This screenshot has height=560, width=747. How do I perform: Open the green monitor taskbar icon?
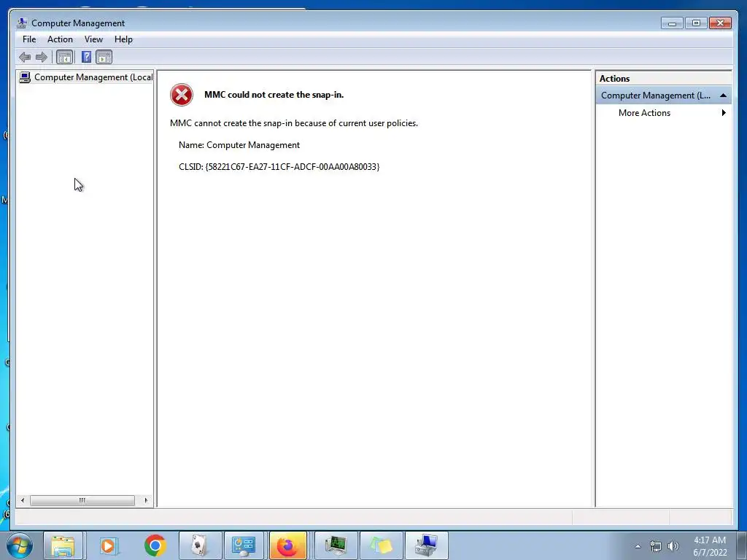[x=336, y=545]
